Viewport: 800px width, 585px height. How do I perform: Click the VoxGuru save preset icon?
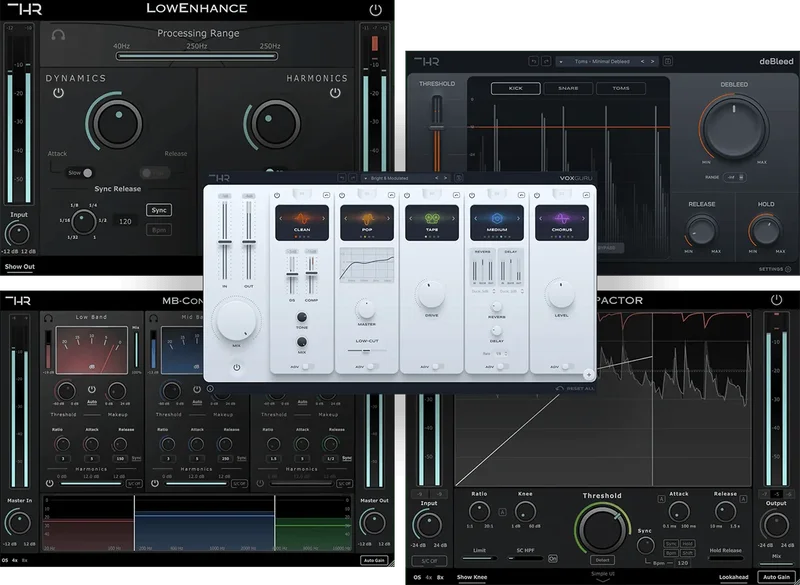pyautogui.click(x=459, y=178)
